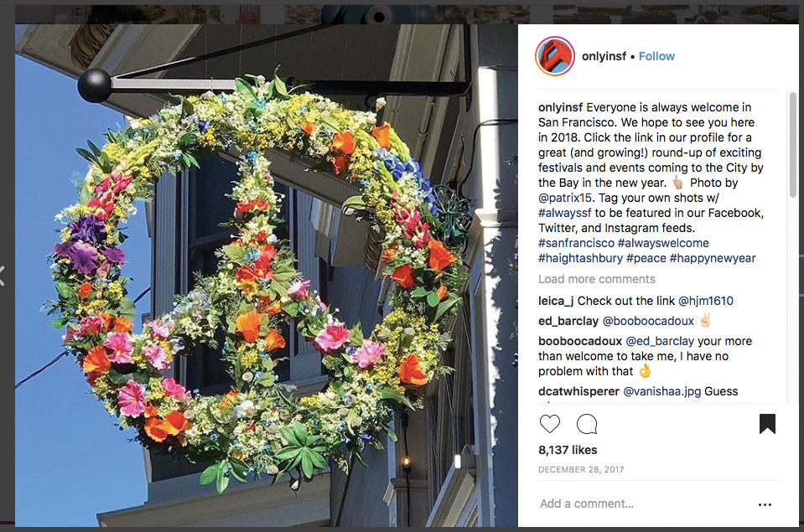The image size is (804, 532).
Task: Load more comments
Action: point(596,279)
